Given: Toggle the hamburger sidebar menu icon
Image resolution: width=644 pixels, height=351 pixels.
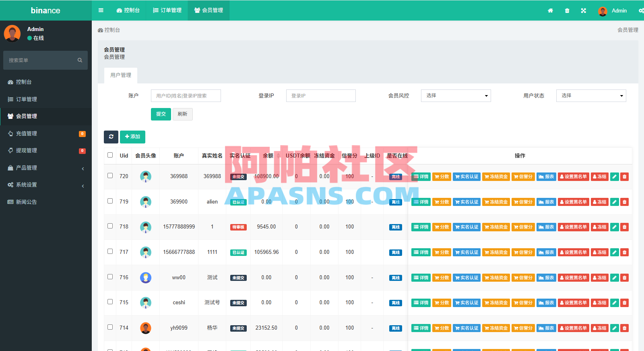Looking at the screenshot, I should [x=101, y=10].
